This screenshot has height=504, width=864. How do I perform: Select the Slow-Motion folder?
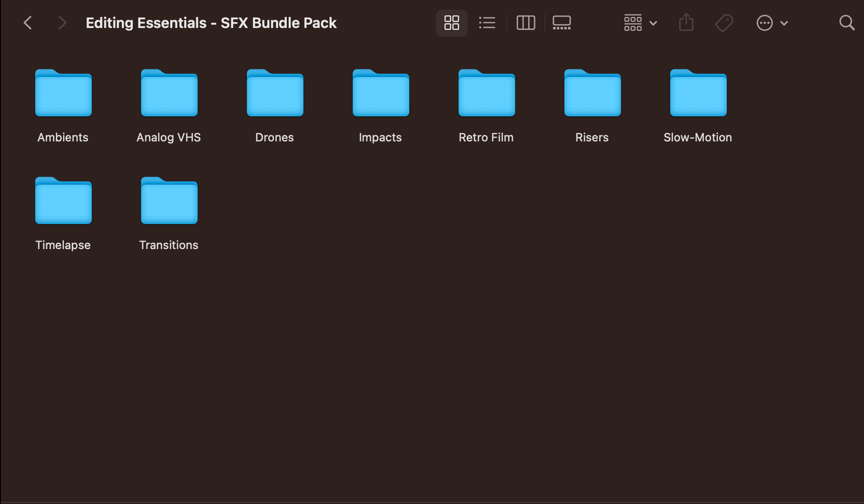pos(698,93)
